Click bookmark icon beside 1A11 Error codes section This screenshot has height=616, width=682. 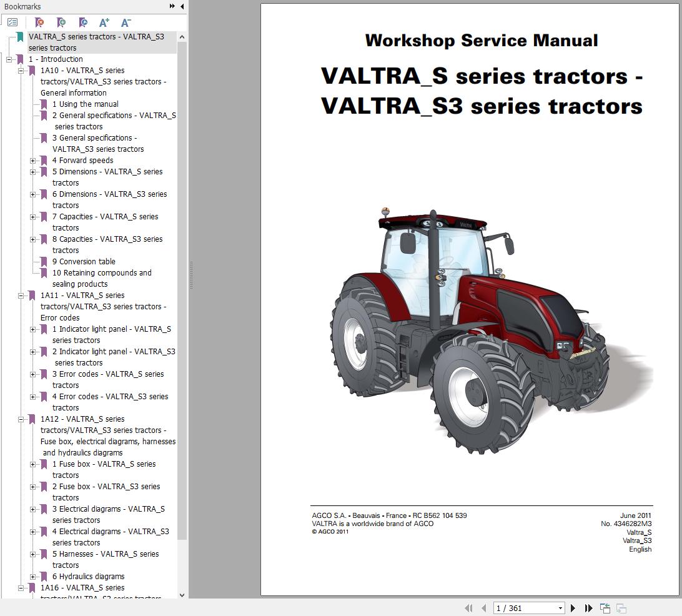point(32,296)
